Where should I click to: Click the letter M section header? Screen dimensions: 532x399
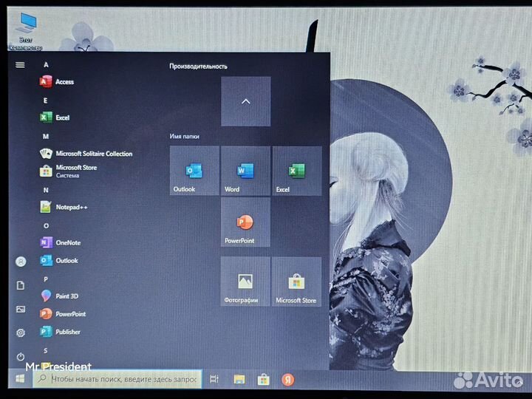click(x=46, y=136)
